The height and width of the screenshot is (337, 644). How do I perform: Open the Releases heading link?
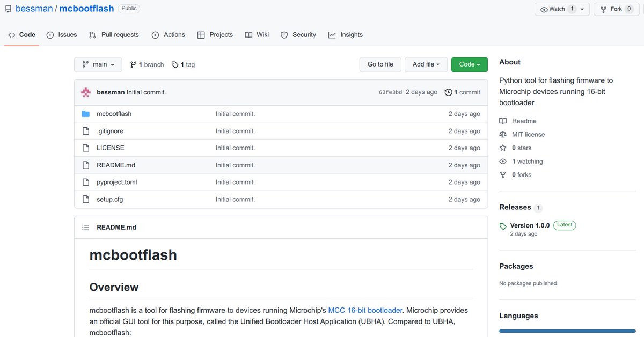pyautogui.click(x=515, y=207)
